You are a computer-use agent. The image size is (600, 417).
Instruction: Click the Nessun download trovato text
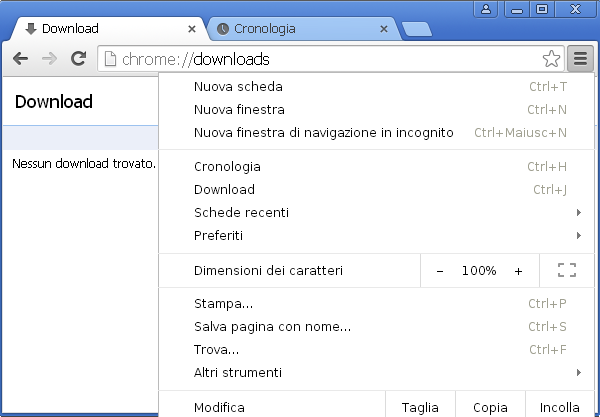[84, 164]
